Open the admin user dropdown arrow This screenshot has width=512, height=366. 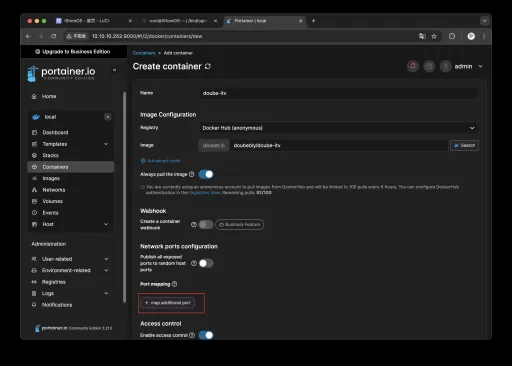[x=480, y=66]
